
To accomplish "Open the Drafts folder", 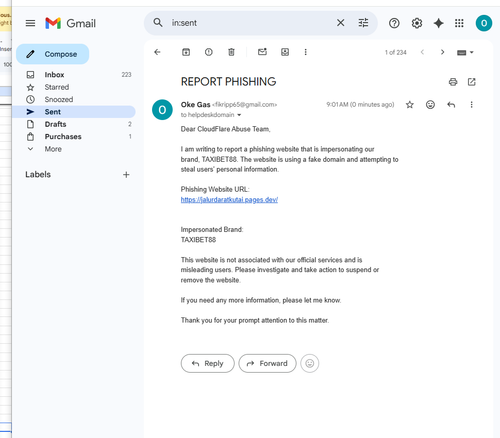I will coord(74,124).
